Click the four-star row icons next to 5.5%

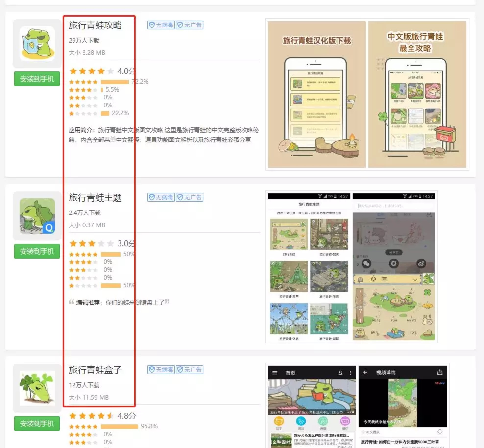pos(83,90)
